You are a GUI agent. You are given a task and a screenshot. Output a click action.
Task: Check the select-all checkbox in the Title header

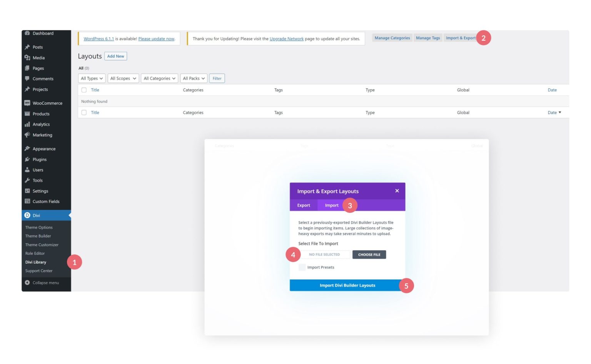tap(84, 90)
